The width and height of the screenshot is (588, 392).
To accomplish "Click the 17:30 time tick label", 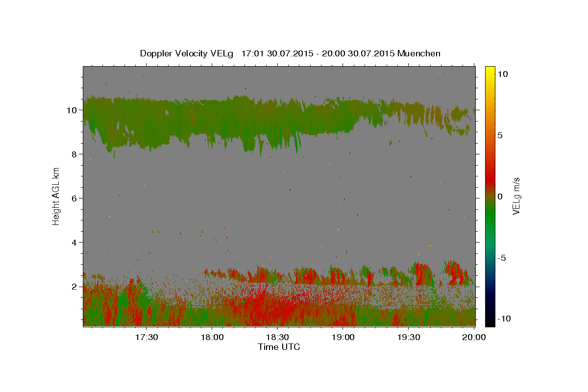I will point(146,337).
